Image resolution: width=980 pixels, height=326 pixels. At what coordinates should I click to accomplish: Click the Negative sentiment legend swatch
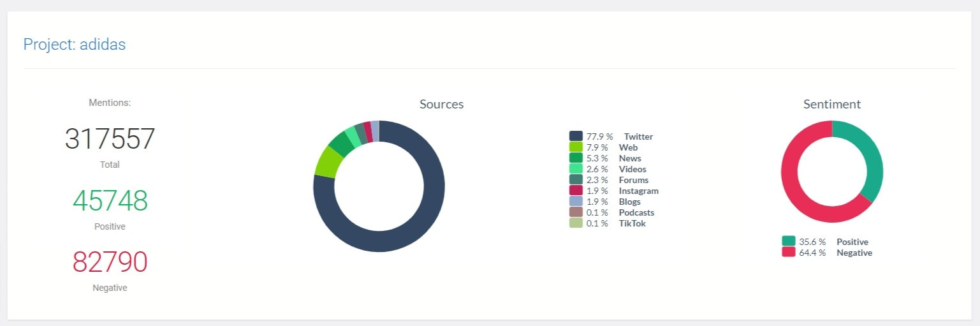tap(789, 252)
